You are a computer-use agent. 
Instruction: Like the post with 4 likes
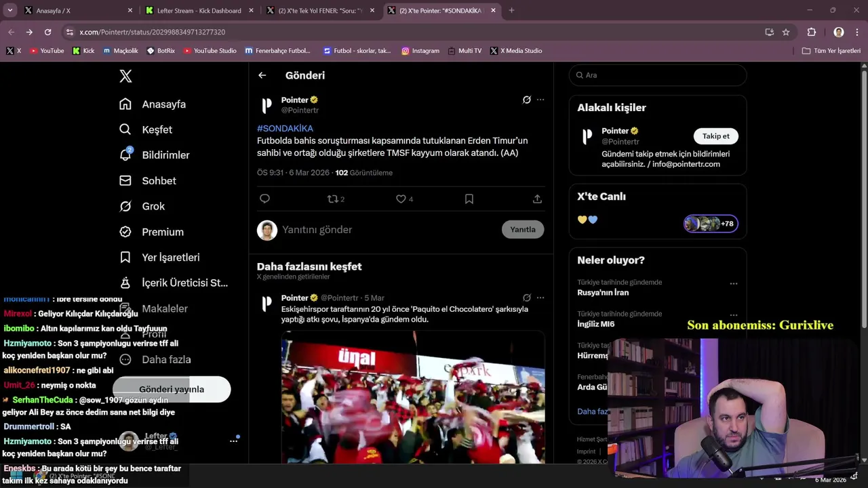[404, 199]
